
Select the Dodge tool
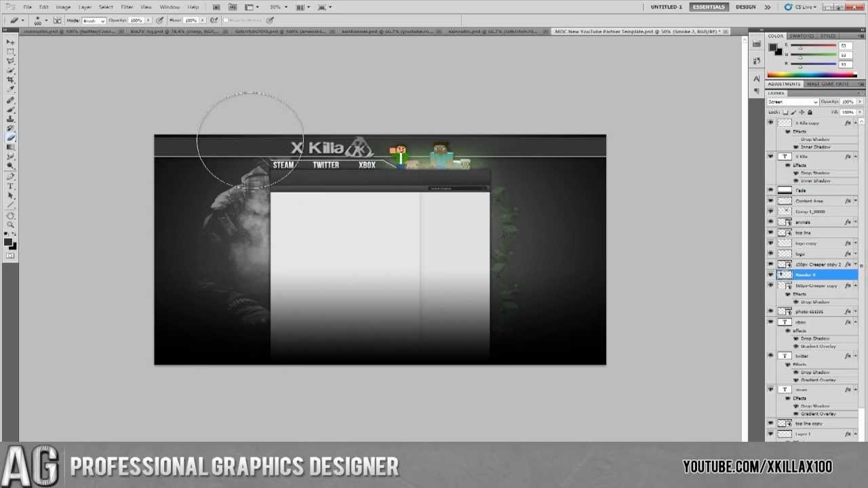point(10,166)
